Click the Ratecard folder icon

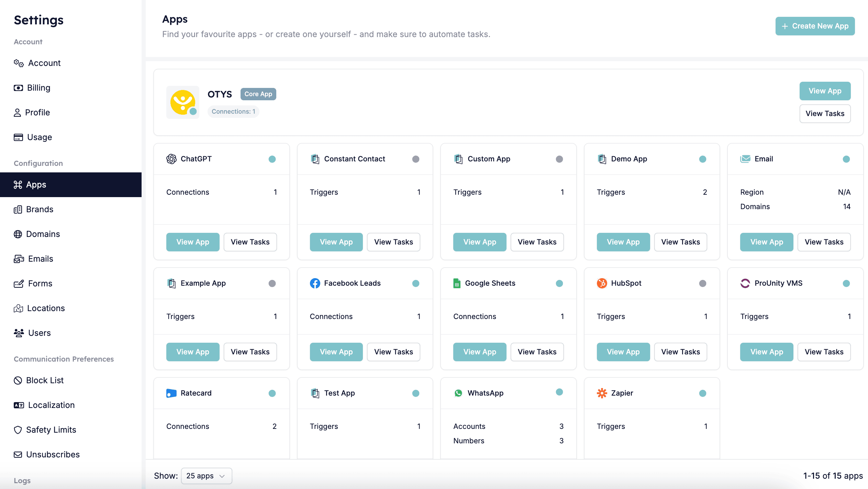(171, 393)
